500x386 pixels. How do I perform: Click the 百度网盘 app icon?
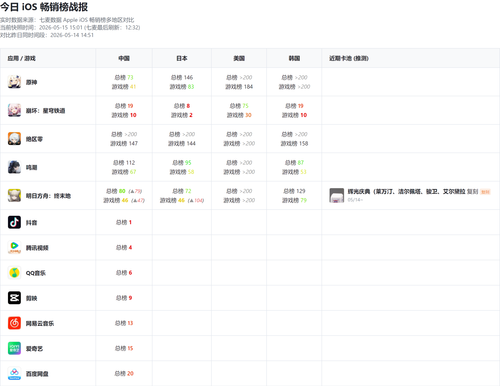tap(14, 374)
